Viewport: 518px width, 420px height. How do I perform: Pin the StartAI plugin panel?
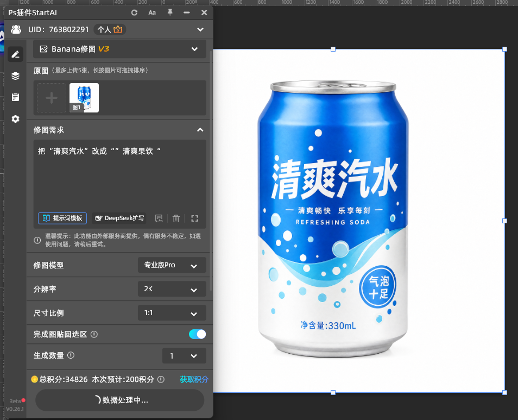coord(170,12)
